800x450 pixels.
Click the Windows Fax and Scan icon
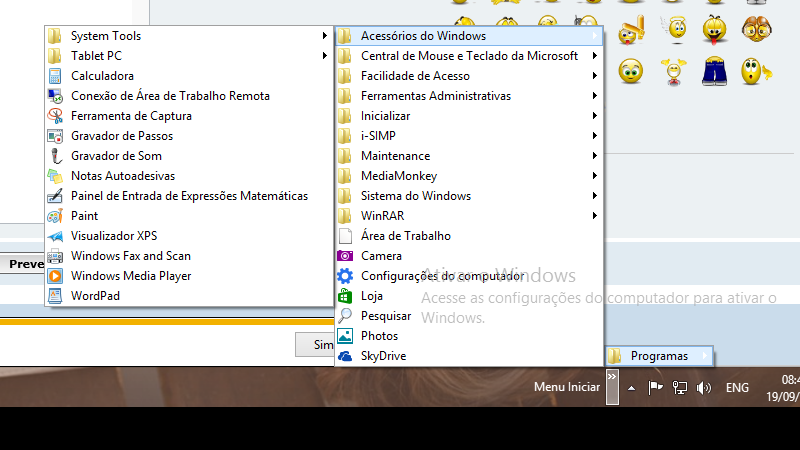[55, 256]
